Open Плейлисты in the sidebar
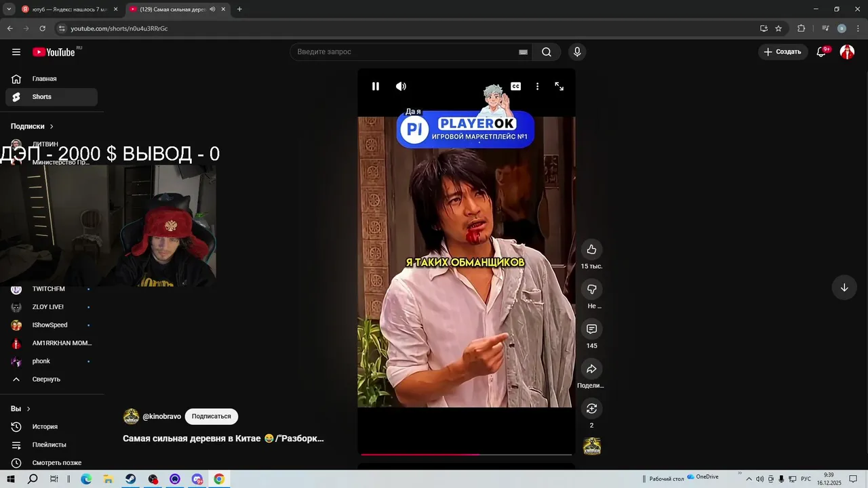 [52, 445]
